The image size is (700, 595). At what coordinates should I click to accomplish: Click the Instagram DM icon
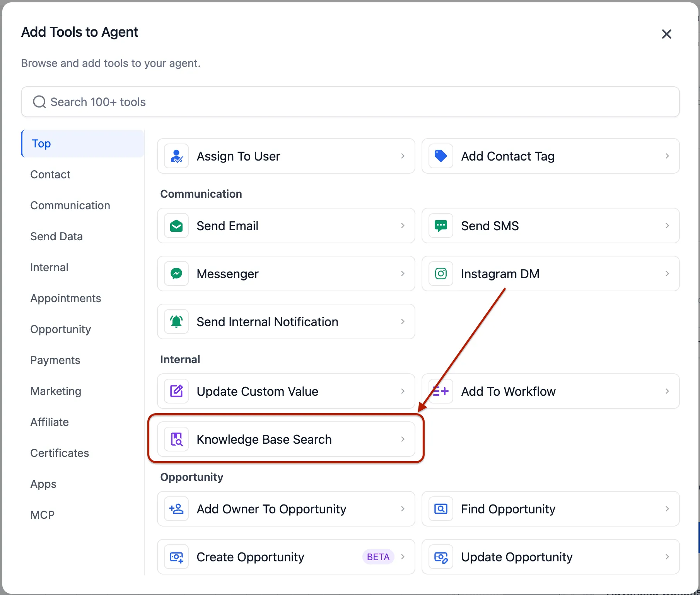click(441, 274)
